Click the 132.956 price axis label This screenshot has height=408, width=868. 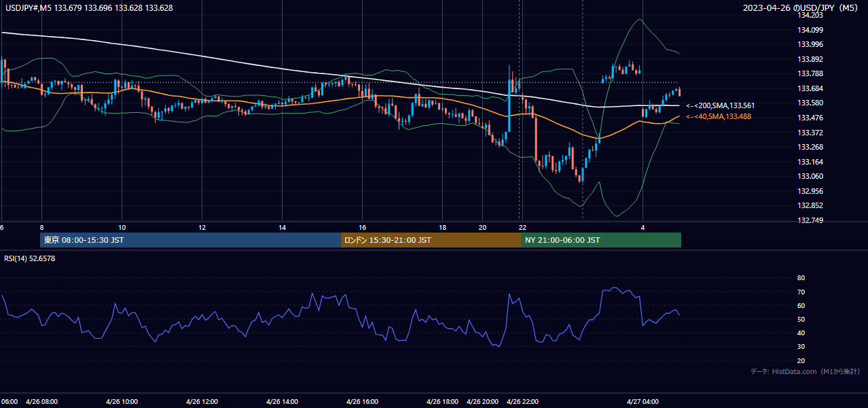[810, 191]
